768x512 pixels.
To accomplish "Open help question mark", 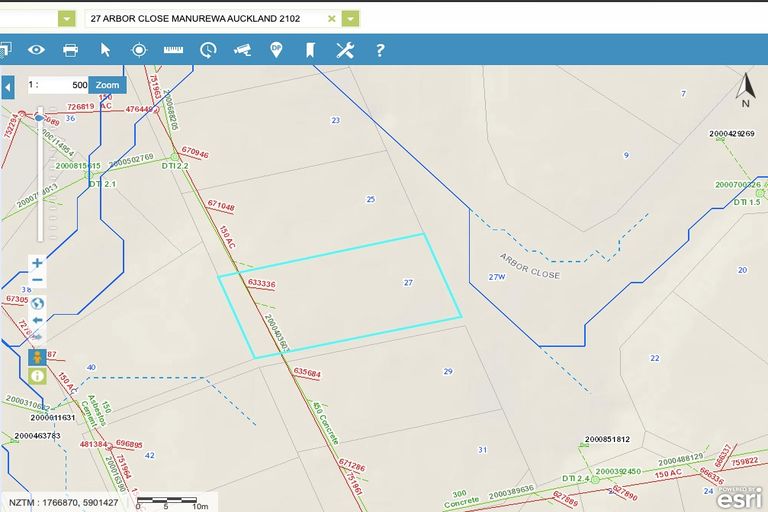I will [380, 50].
